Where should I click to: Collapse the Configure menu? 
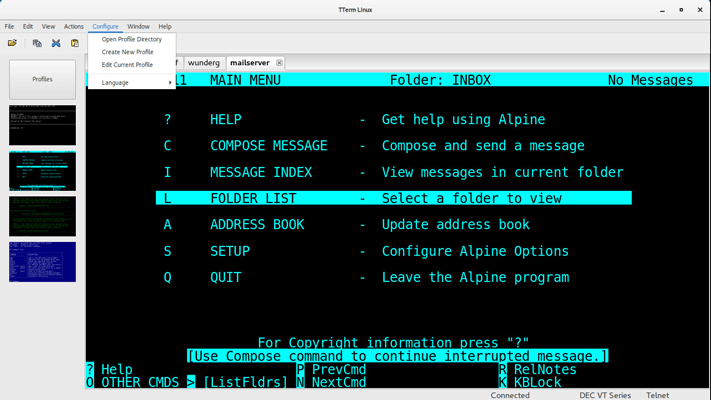tap(105, 26)
